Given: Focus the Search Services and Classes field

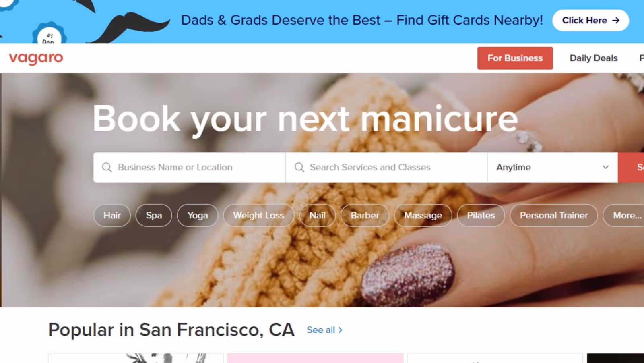Looking at the screenshot, I should coord(386,167).
